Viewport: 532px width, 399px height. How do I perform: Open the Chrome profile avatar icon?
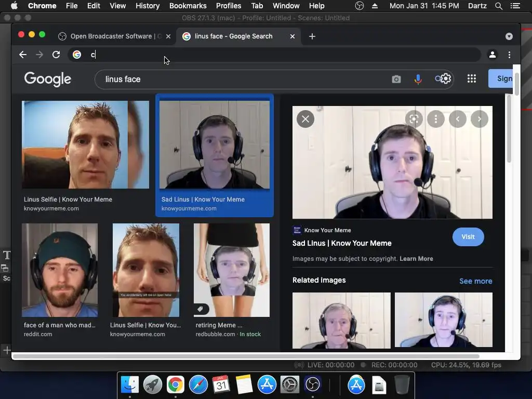[x=493, y=55]
